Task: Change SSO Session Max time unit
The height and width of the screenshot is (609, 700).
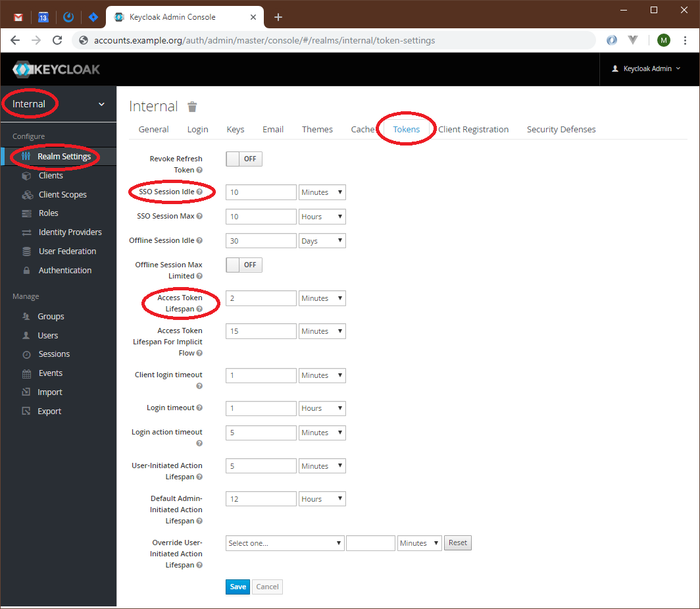Action: coord(322,216)
